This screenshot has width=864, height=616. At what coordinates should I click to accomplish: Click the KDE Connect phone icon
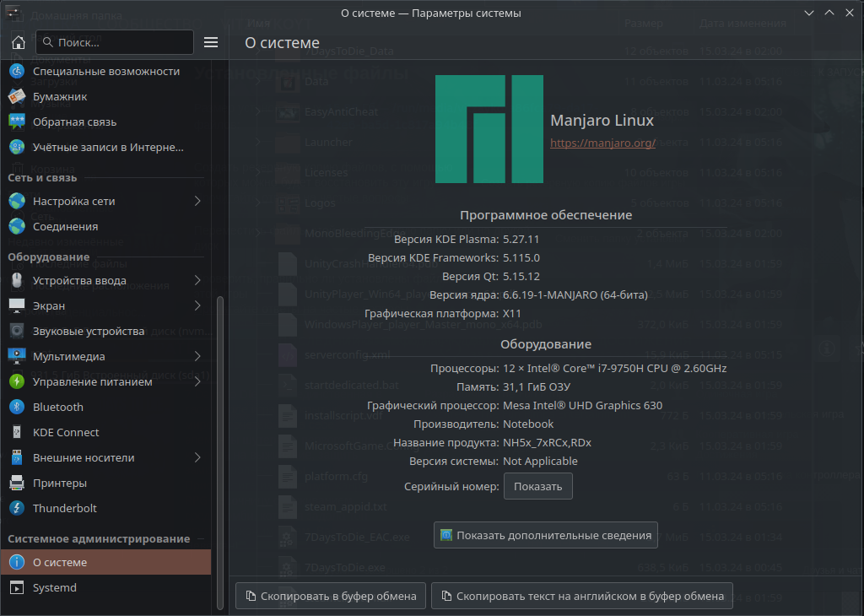click(x=17, y=433)
